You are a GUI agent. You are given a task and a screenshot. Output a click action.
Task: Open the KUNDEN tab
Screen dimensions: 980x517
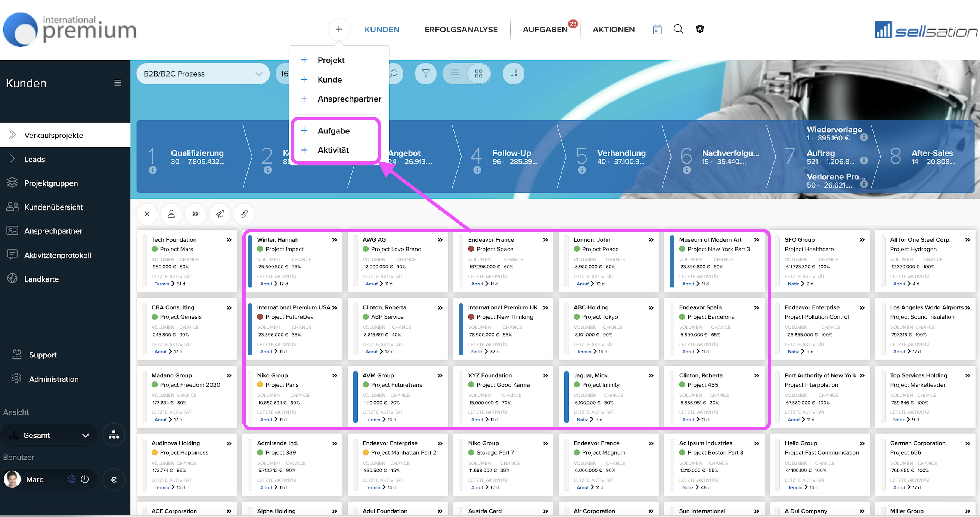pos(382,29)
